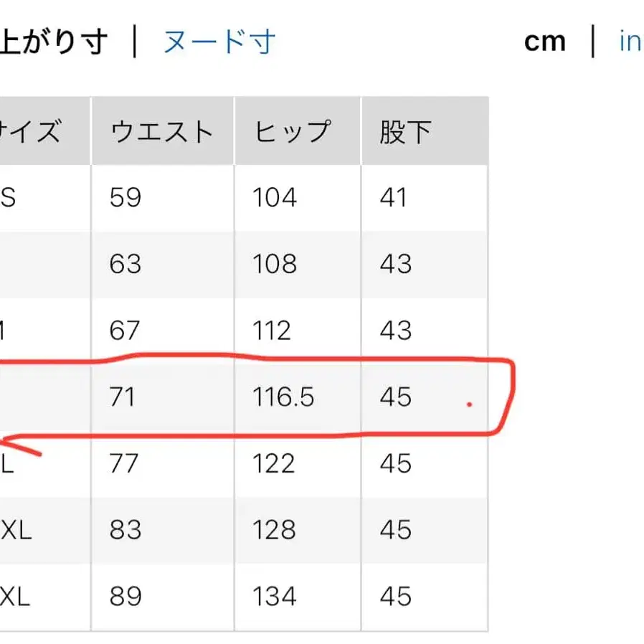The width and height of the screenshot is (644, 644).
Task: Select the highlighted row with hip 116.5
Action: point(251,397)
